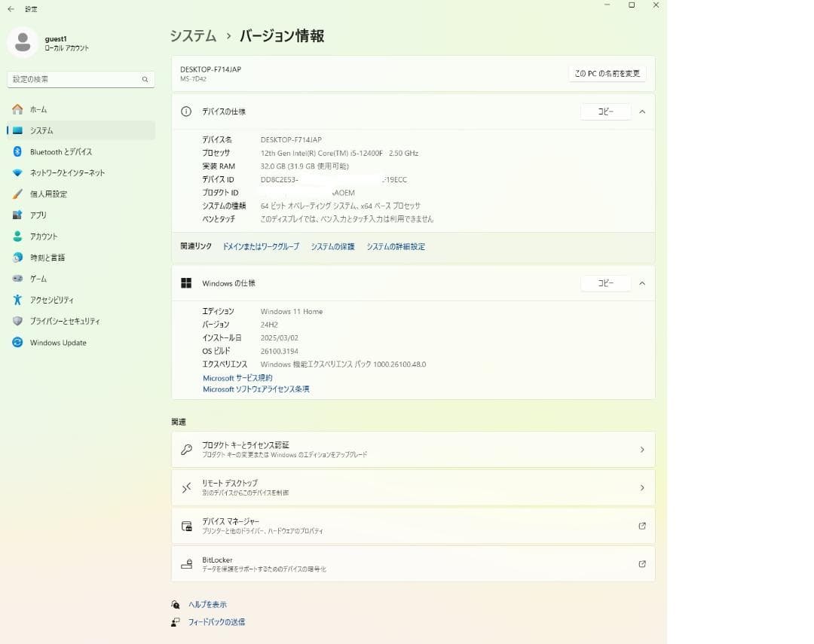This screenshot has height=644, width=814.
Task: Select アカウント in the sidebar menu
Action: (44, 237)
